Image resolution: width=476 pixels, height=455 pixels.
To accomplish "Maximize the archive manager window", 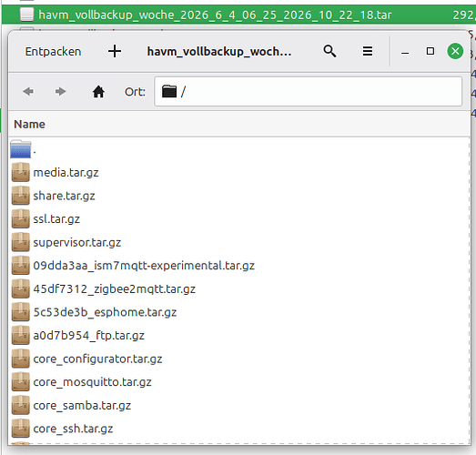I will coord(430,51).
